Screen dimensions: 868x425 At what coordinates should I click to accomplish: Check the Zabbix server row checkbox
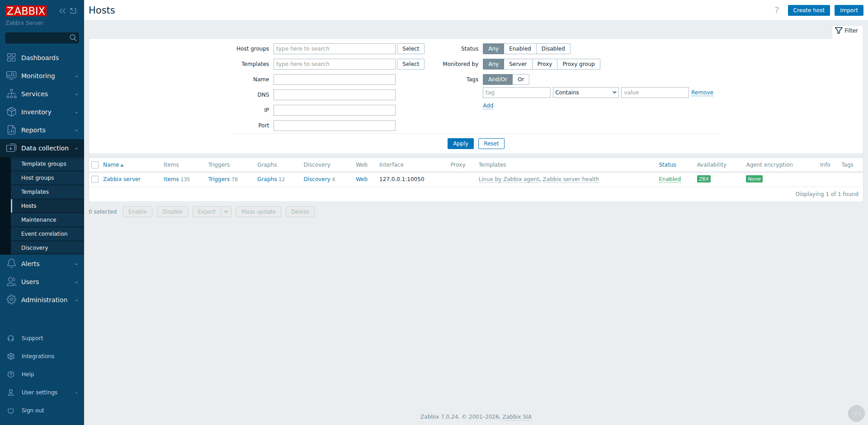[x=95, y=179]
